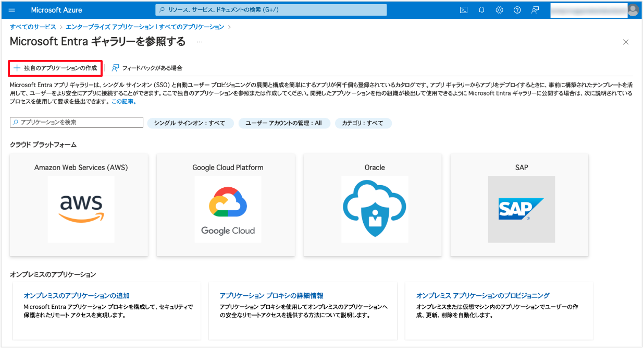Image resolution: width=644 pixels, height=349 pixels.
Task: Open アプリケーション プロキシの詳細情報 link
Action: pyautogui.click(x=271, y=295)
